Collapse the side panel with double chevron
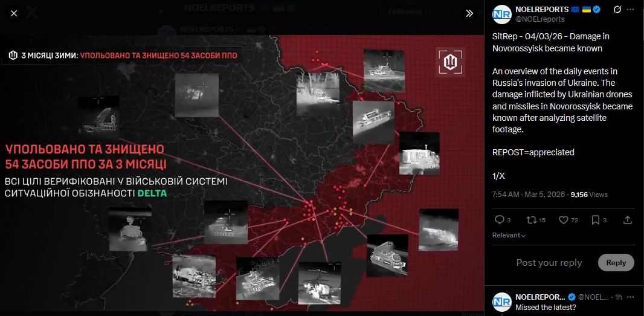 (469, 13)
